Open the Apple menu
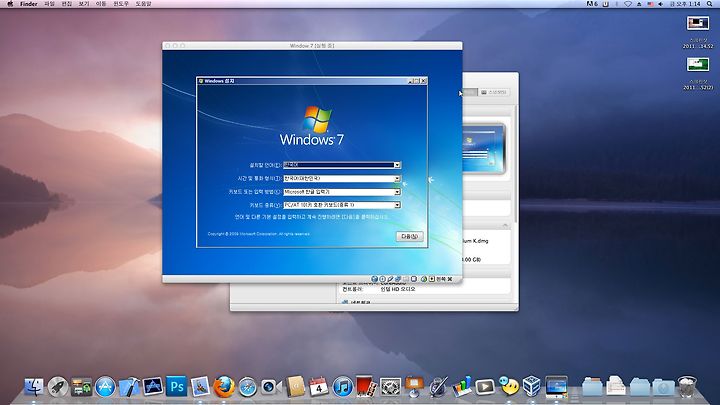This screenshot has width=720, height=405. click(x=10, y=4)
